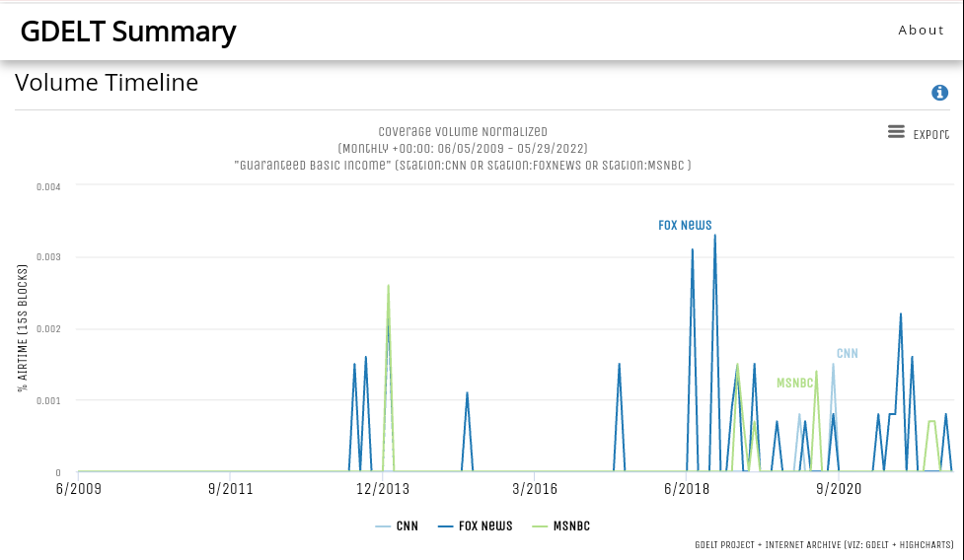Click the 0.002 y-axis value
The height and width of the screenshot is (560, 964).
[48, 329]
